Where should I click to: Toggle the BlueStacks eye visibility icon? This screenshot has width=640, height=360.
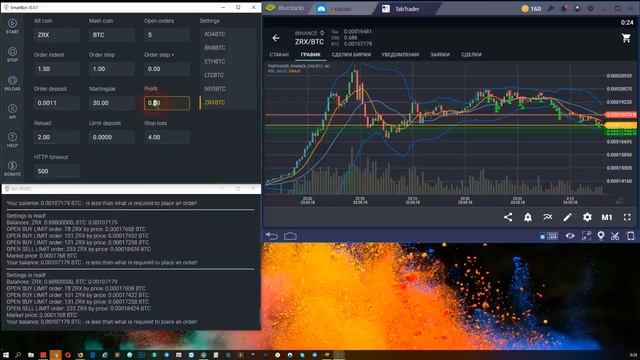coord(570,236)
